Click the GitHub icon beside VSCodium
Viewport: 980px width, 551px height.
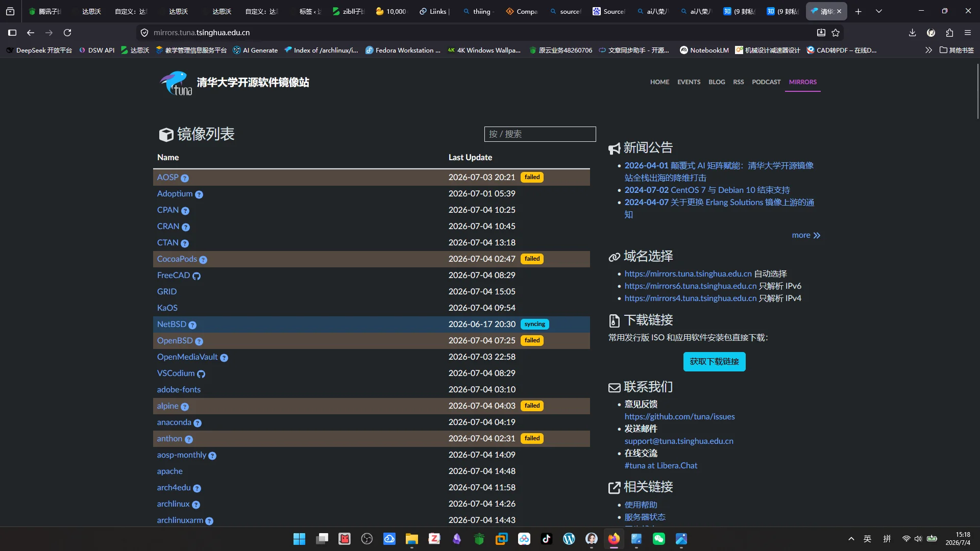coord(201,374)
